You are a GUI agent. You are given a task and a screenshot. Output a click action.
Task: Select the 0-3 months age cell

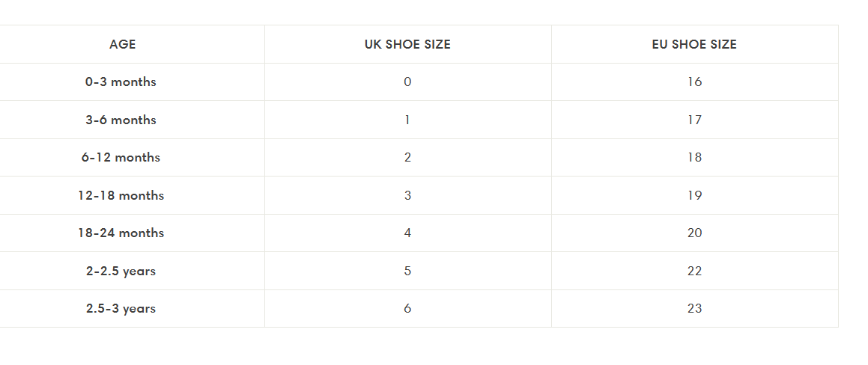click(x=121, y=82)
